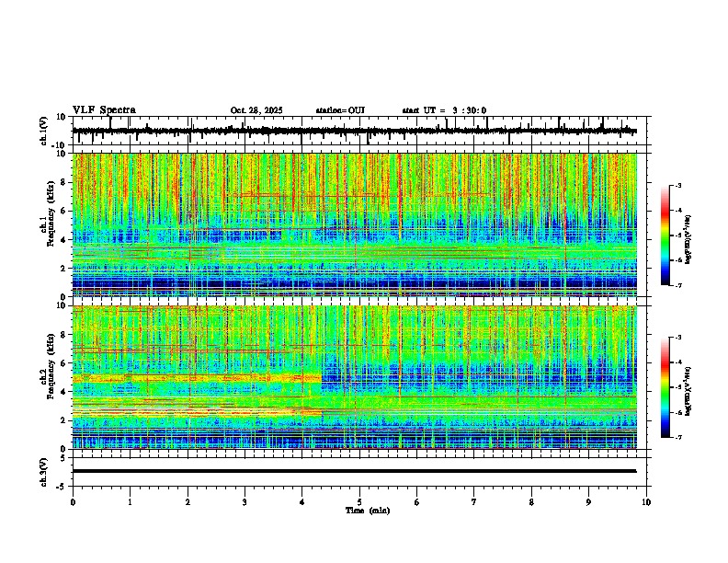Viewport: 728px width, 563px height.
Task: Click the time axis tick label "3"
Action: [x=245, y=502]
